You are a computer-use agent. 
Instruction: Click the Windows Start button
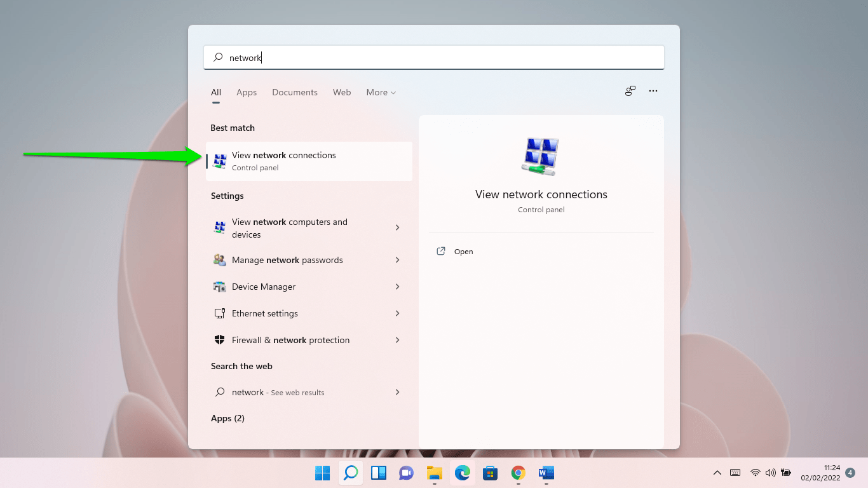coord(323,473)
